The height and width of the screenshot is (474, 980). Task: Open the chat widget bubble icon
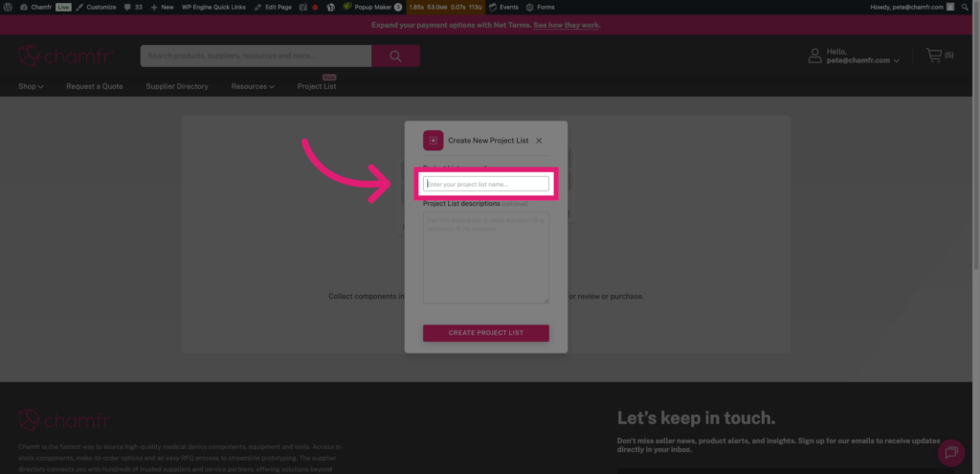[x=951, y=453]
